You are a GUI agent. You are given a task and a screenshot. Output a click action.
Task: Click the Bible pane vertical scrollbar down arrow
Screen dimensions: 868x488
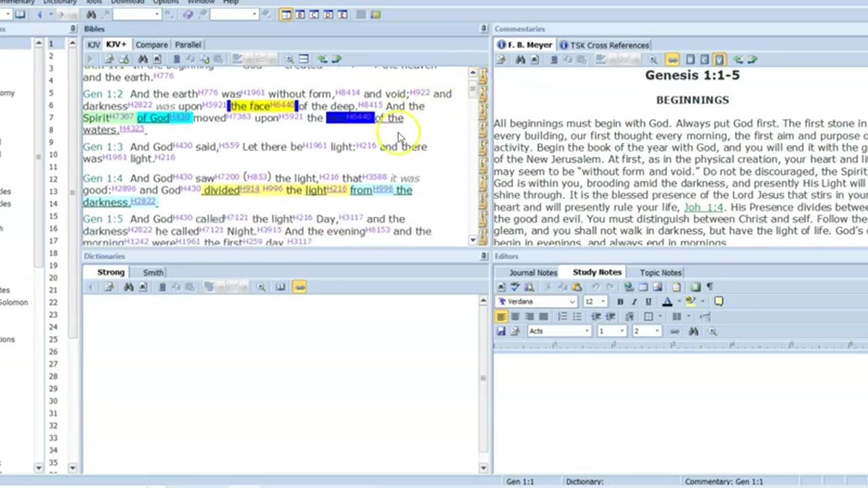[x=473, y=240]
